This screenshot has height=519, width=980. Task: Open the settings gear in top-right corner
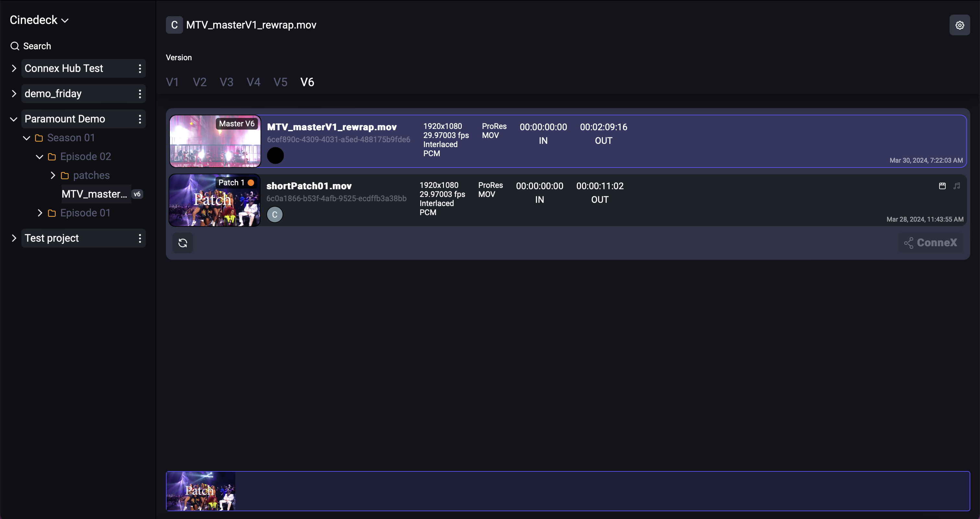point(960,25)
